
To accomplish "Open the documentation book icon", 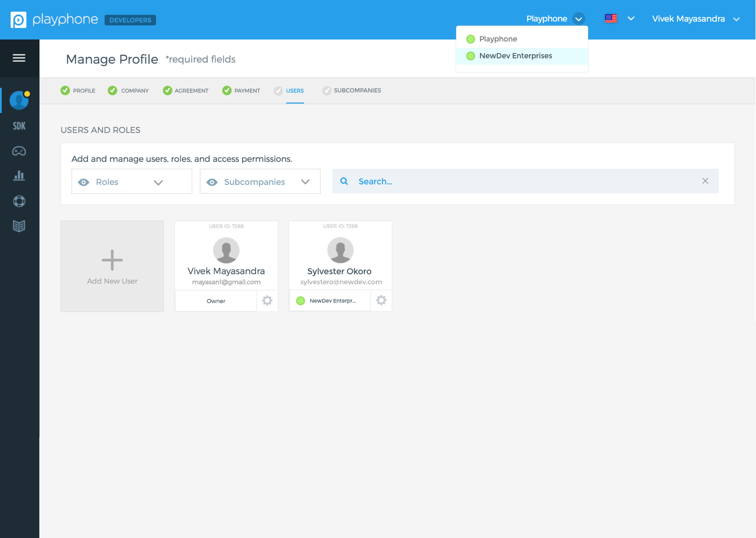I will (x=19, y=226).
